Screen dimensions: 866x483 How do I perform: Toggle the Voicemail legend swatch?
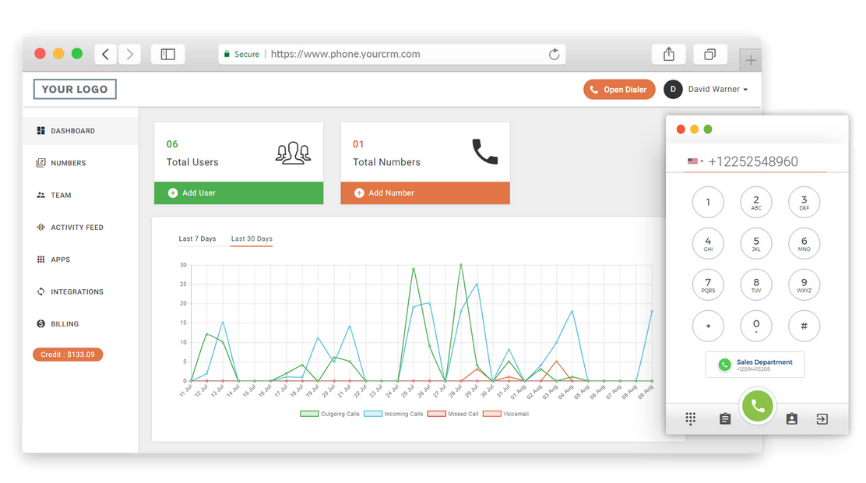[492, 413]
